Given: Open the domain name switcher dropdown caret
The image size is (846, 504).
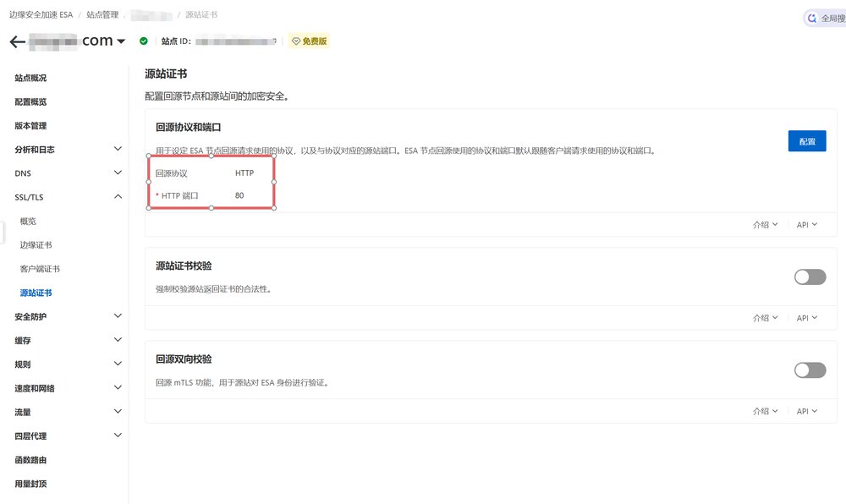Looking at the screenshot, I should (121, 41).
